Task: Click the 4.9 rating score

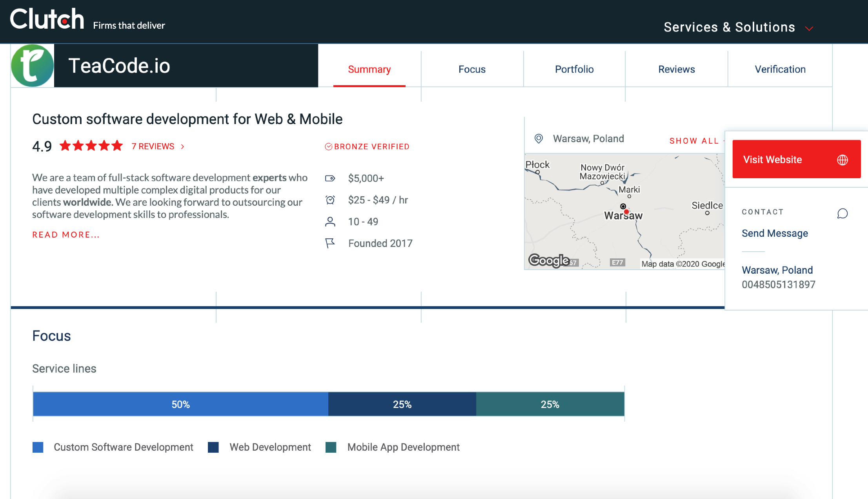Action: [42, 146]
